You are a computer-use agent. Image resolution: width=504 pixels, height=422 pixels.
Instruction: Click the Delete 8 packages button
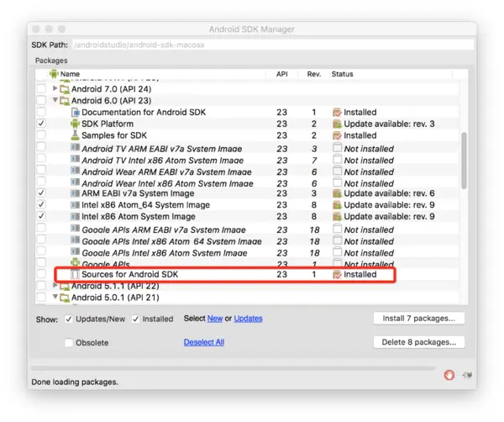pos(419,342)
